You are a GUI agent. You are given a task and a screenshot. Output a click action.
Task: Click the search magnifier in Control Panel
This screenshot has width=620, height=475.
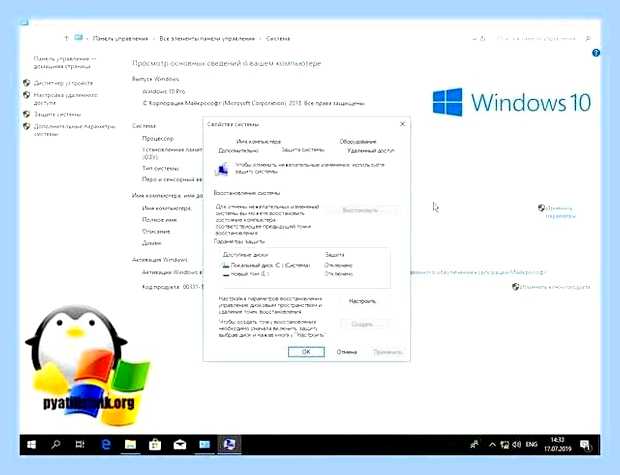[588, 38]
